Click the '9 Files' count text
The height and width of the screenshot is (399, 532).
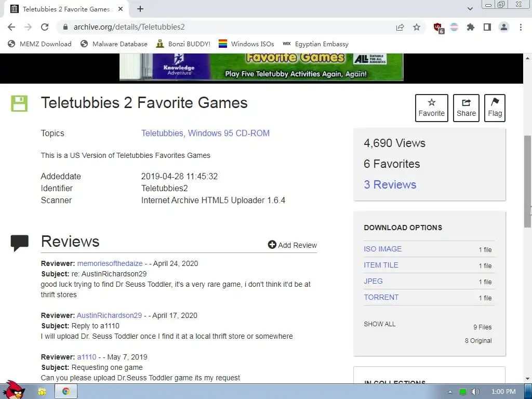483,327
